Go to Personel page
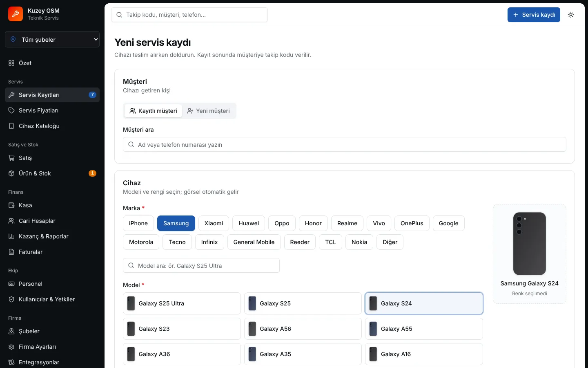 click(52, 284)
